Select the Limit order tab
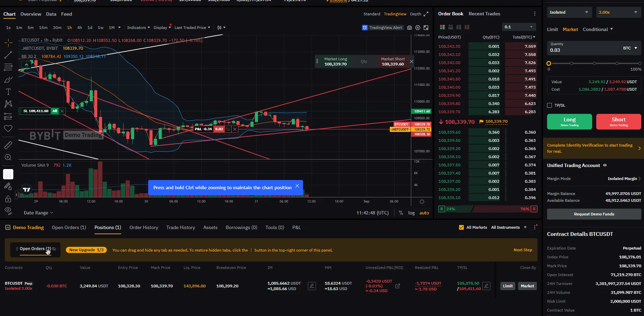The height and width of the screenshot is (316, 644). (x=553, y=29)
